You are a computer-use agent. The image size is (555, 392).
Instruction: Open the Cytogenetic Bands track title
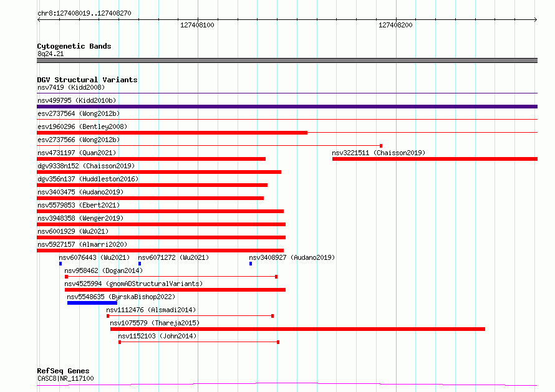(74, 46)
